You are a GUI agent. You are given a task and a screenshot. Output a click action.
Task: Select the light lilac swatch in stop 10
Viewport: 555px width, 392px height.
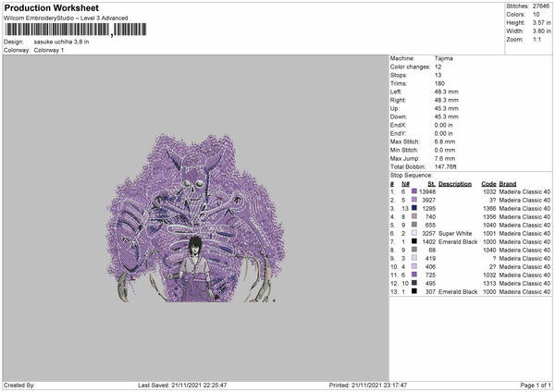point(414,266)
